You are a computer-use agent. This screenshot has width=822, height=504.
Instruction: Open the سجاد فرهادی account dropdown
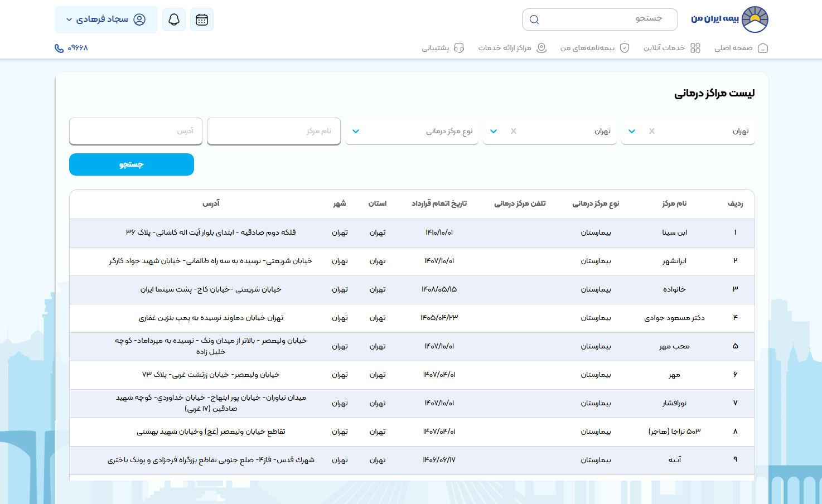point(106,19)
